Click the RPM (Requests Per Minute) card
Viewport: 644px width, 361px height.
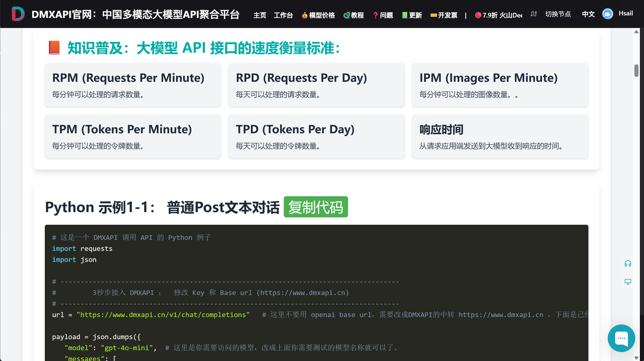pos(133,85)
